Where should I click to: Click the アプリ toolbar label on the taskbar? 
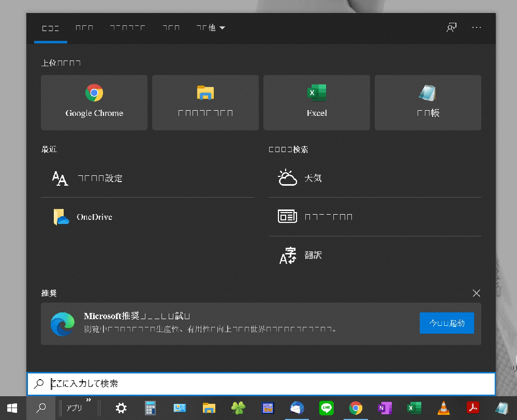74,408
